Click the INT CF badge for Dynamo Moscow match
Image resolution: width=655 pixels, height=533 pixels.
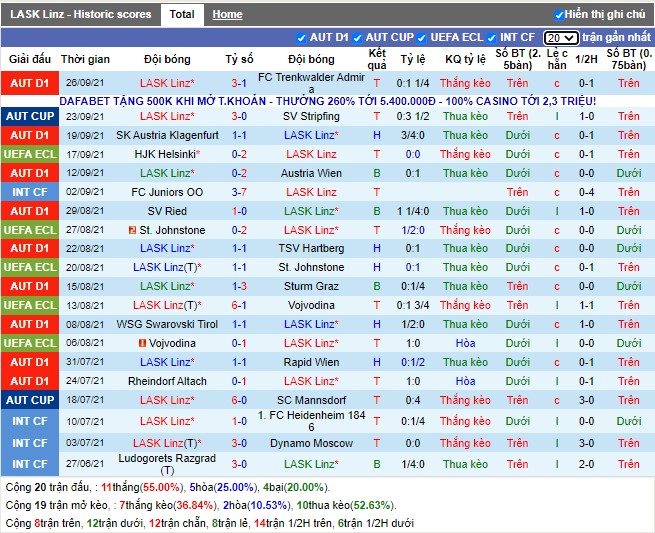click(30, 443)
